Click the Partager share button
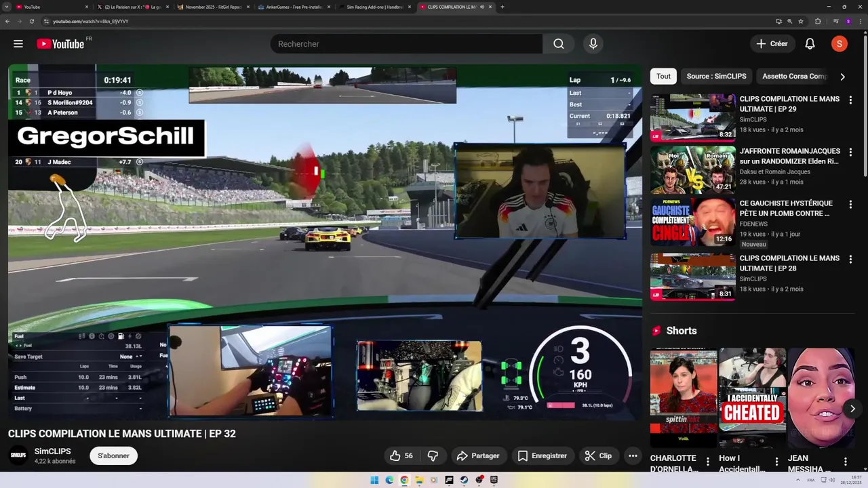 (x=479, y=456)
